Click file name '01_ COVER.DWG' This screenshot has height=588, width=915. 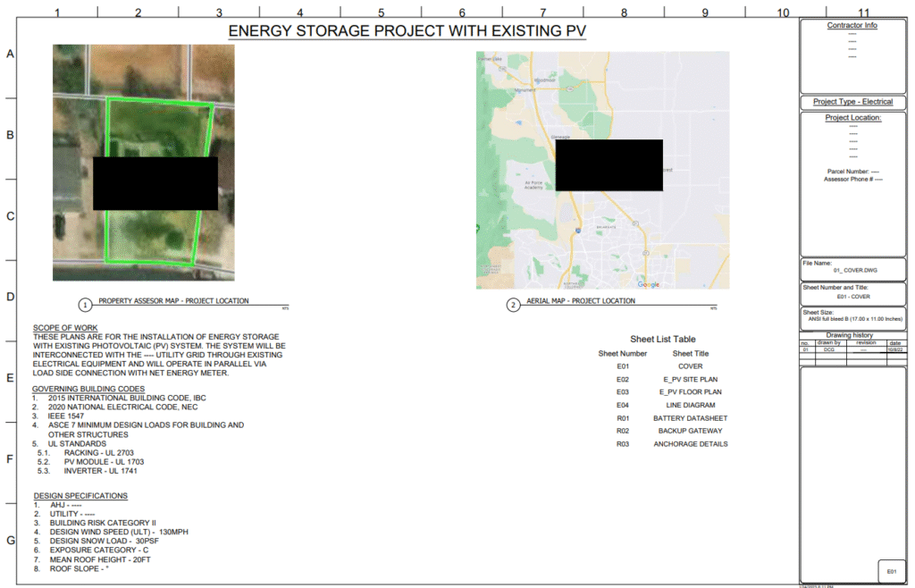(855, 270)
